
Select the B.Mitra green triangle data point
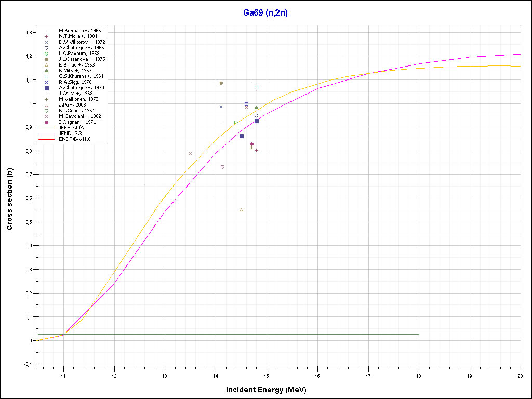pos(256,108)
